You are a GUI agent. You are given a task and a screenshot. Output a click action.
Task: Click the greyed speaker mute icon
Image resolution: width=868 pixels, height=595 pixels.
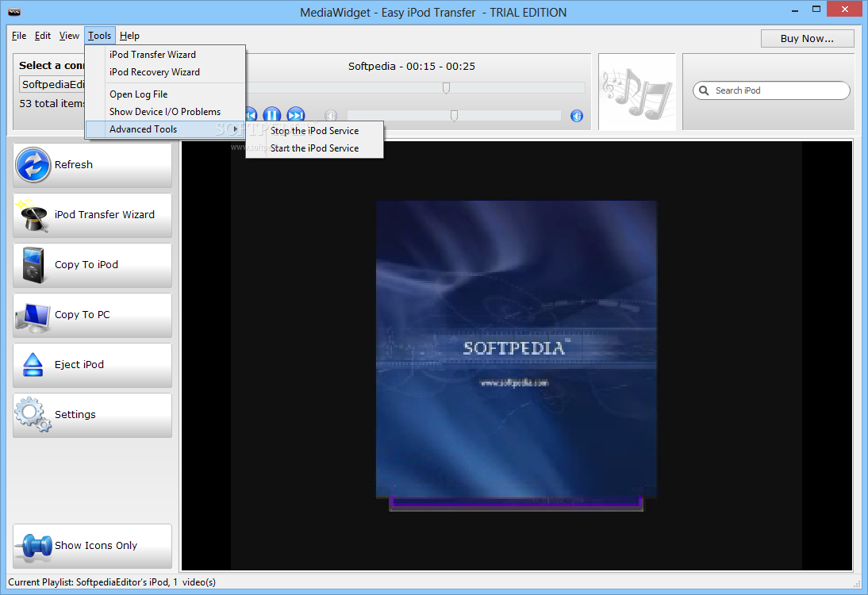(x=331, y=116)
